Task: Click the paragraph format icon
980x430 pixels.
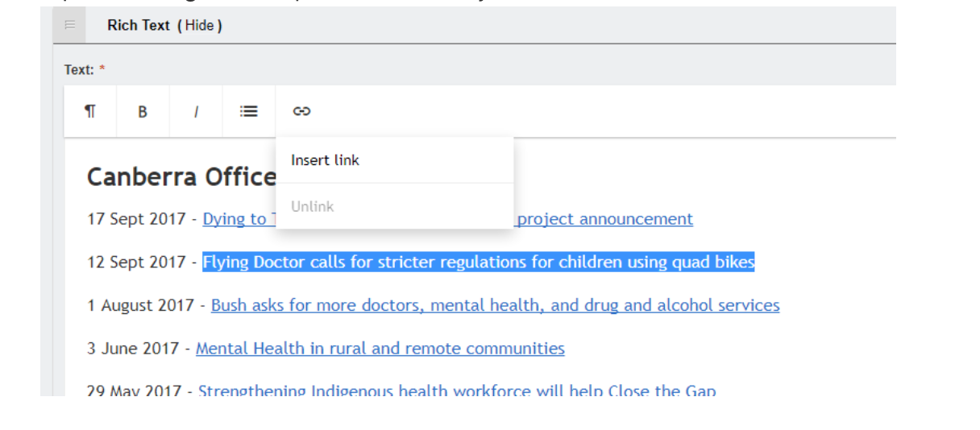Action: [x=90, y=111]
